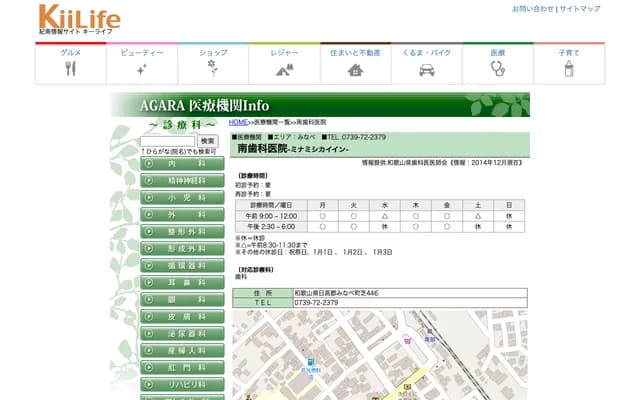This screenshot has width=640, height=400.
Task: Open the ビューティー sparkle icon
Action: pyautogui.click(x=142, y=69)
